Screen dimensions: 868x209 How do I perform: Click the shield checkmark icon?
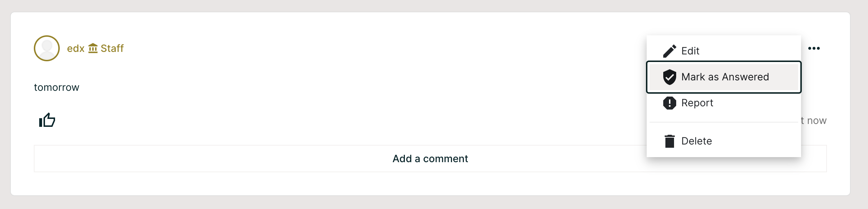pos(669,77)
